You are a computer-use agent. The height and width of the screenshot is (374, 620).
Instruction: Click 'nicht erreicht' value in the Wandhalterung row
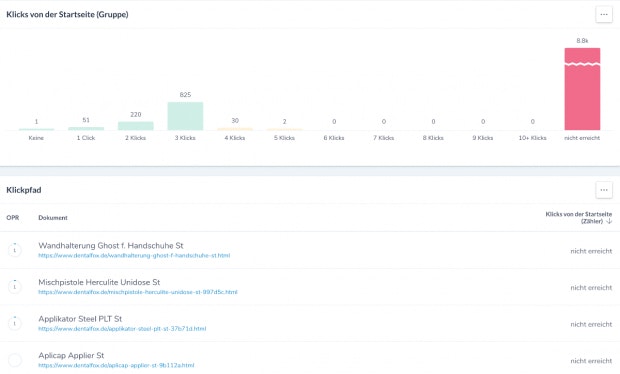[591, 251]
